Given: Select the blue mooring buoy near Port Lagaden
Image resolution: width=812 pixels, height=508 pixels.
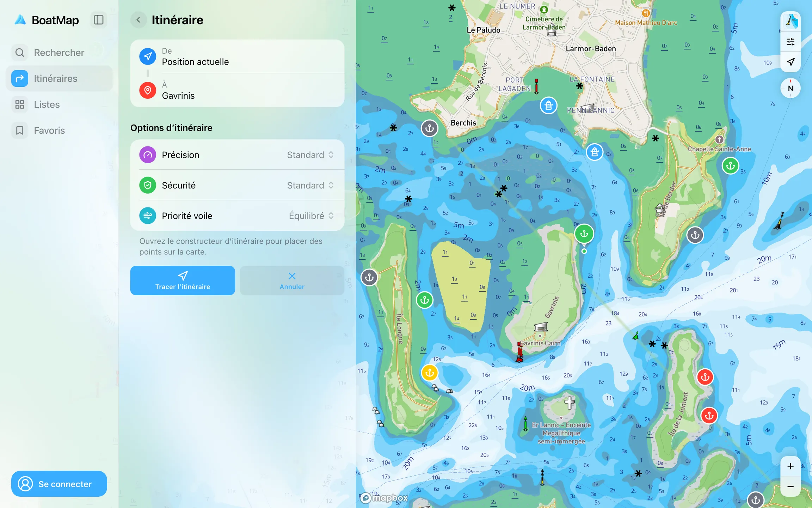Looking at the screenshot, I should click(x=548, y=105).
